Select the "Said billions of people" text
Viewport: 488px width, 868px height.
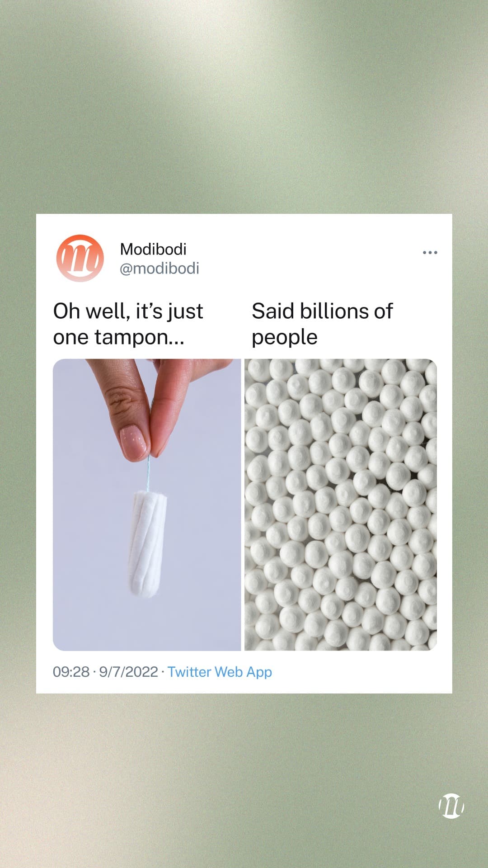tap(322, 324)
